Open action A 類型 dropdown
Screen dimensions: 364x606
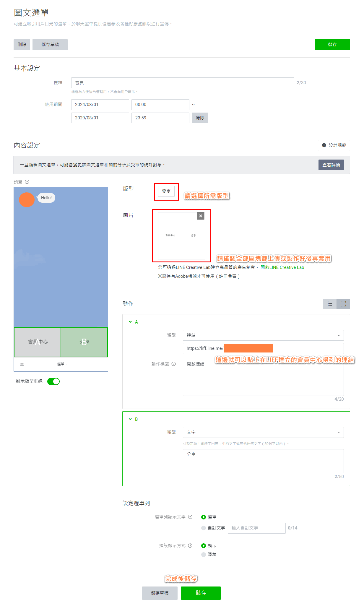263,335
